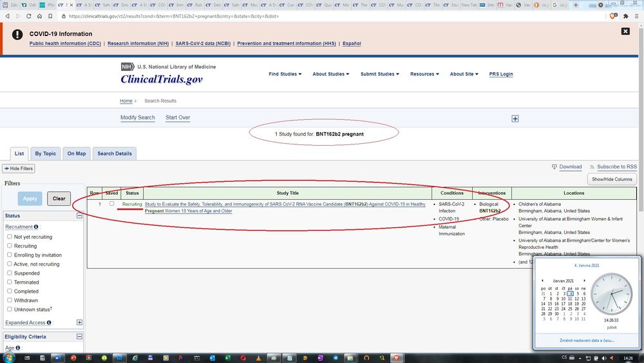
Task: Close the COVID-19 Information banner
Action: coord(625,31)
